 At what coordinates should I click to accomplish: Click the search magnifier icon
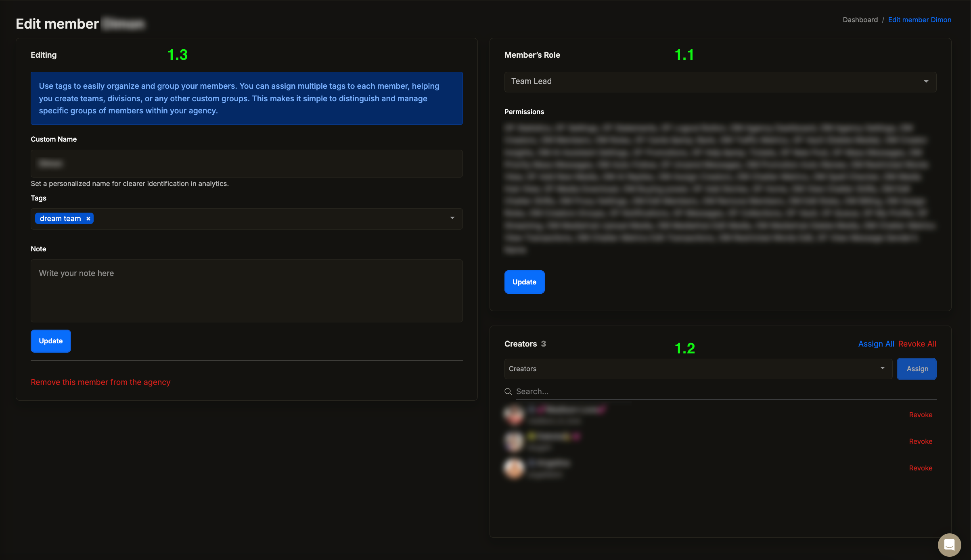508,391
